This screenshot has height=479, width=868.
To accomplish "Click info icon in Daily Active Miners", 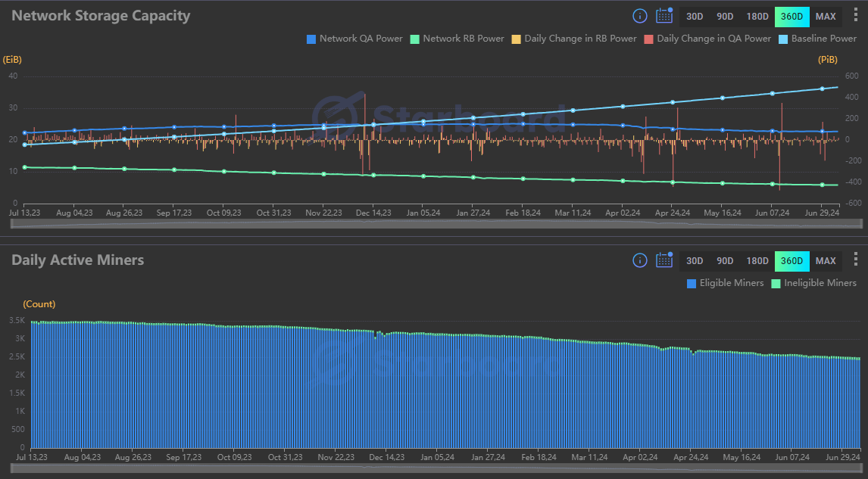I will [x=639, y=260].
